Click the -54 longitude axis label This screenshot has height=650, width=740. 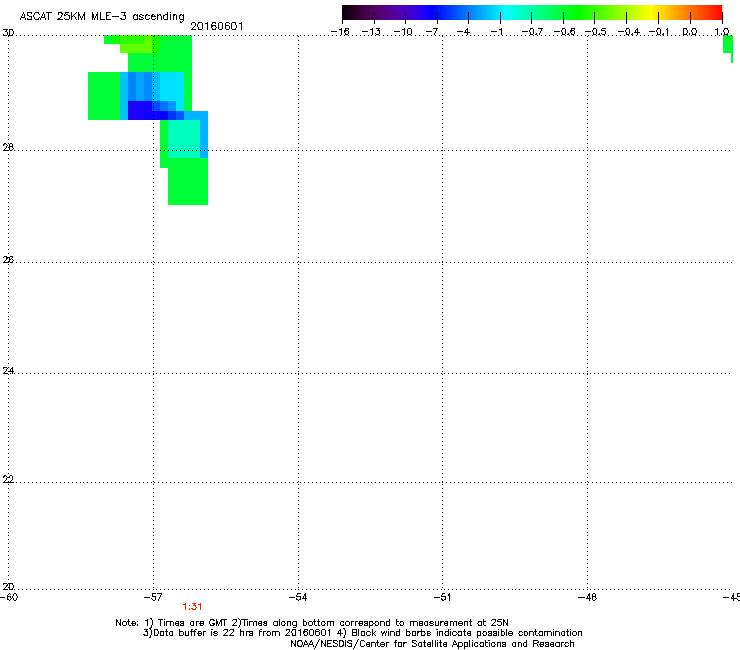(x=298, y=597)
